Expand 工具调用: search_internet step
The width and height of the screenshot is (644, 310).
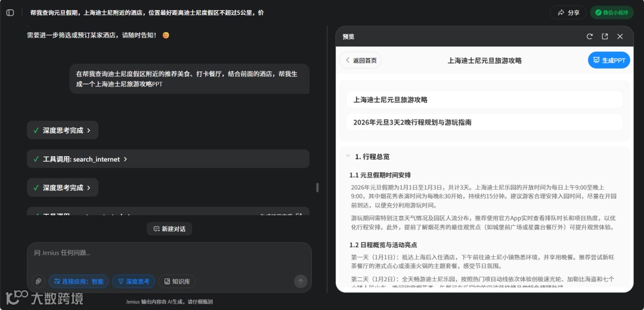[168, 159]
